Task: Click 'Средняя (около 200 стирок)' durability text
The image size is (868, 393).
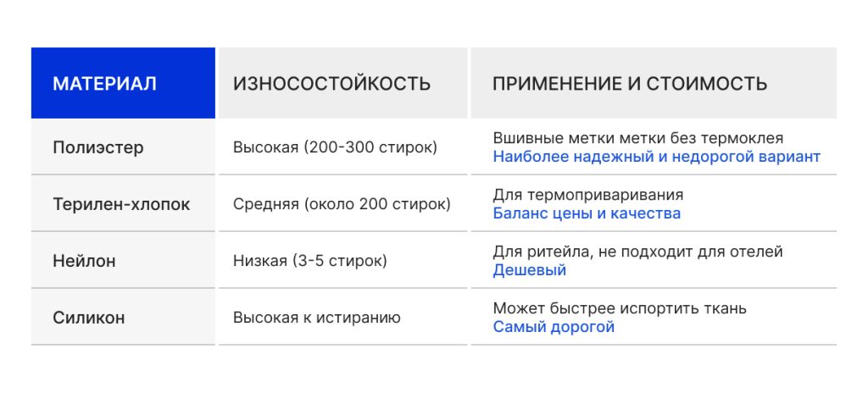Action: (342, 204)
